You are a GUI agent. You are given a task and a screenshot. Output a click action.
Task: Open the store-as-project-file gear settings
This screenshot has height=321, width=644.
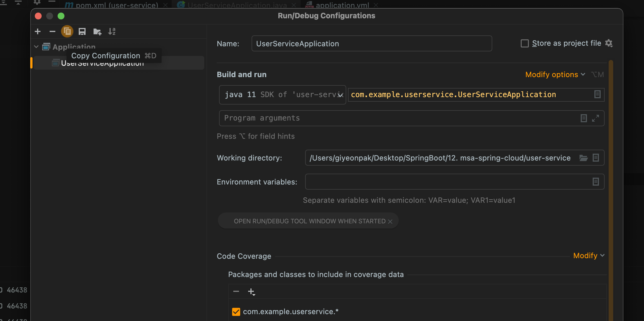coord(609,43)
